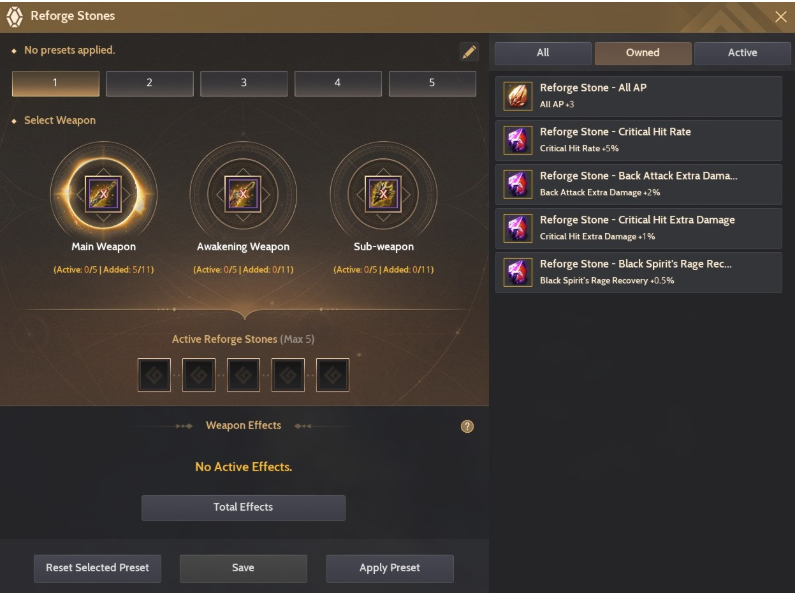Image resolution: width=796 pixels, height=594 pixels.
Task: Pick the Reforge Stone - All AP icon
Action: tap(518, 96)
